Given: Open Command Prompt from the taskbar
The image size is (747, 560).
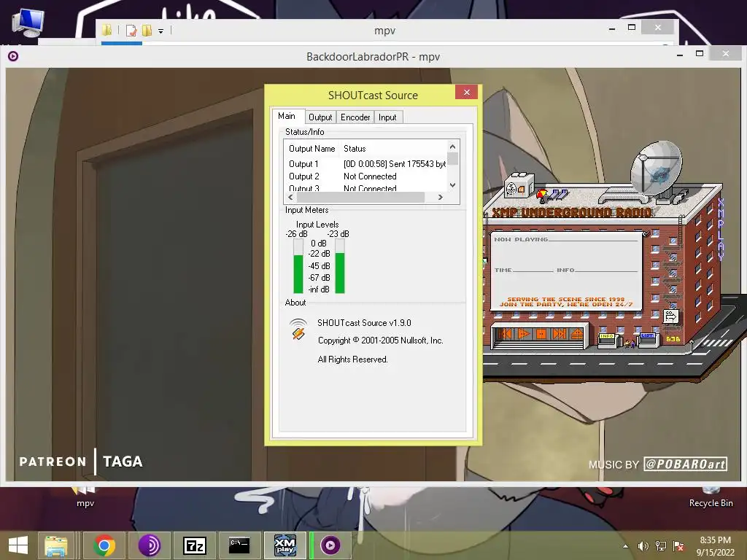Looking at the screenshot, I should (239, 545).
